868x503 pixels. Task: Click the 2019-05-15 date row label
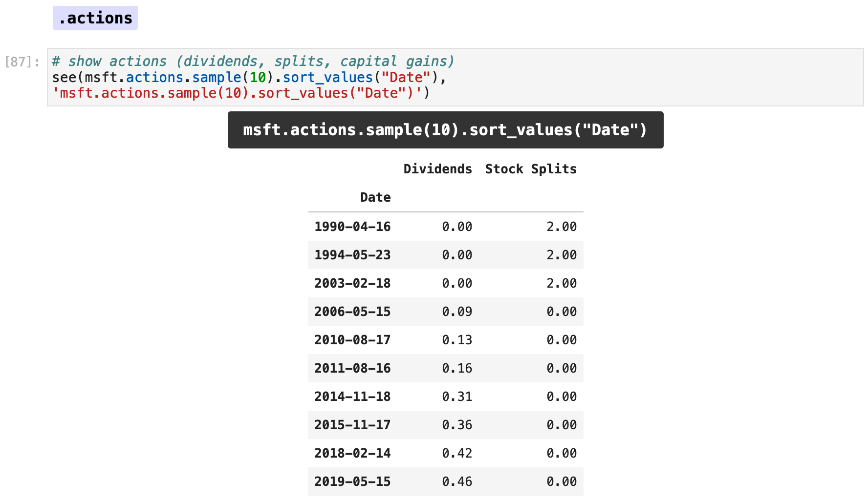352,482
